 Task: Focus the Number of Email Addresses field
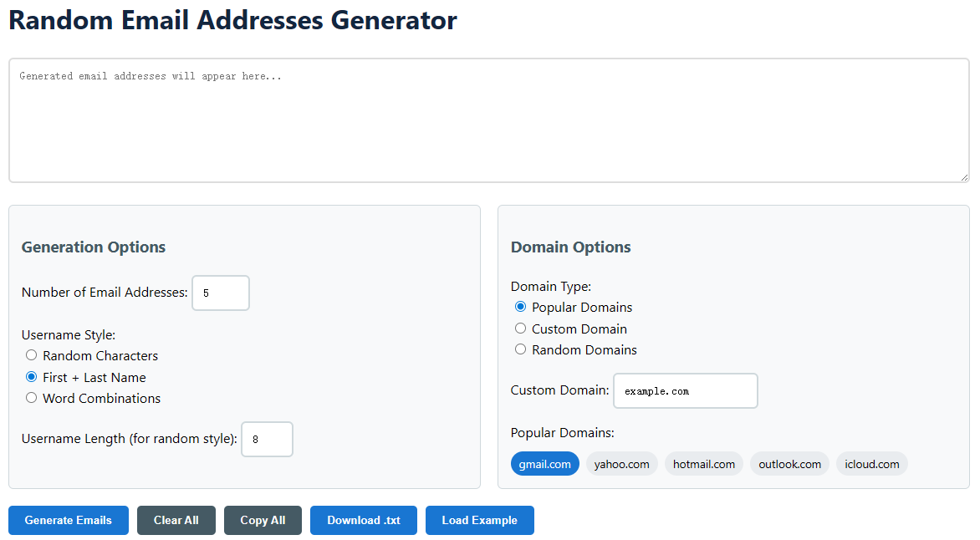(x=221, y=293)
